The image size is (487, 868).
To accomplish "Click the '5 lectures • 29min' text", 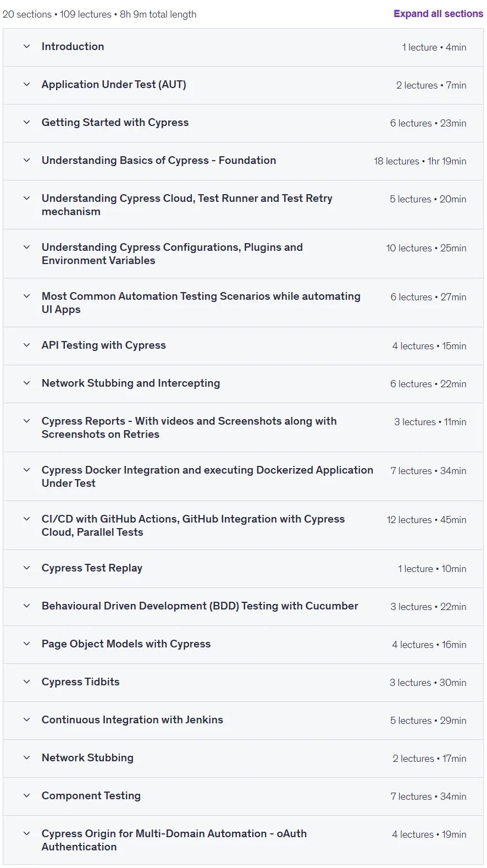I will tap(428, 721).
